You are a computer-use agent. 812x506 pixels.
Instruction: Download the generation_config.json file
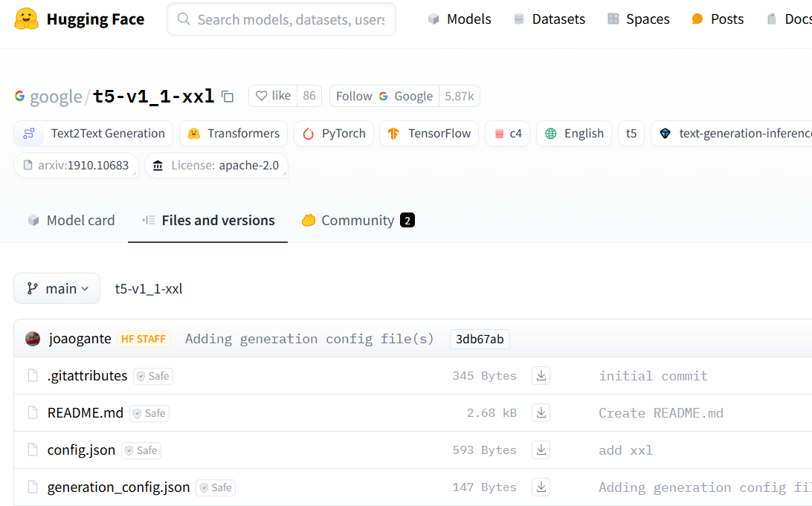tap(541, 487)
